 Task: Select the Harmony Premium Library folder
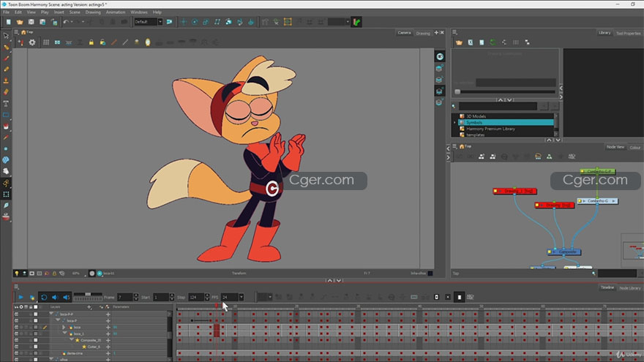(x=490, y=129)
